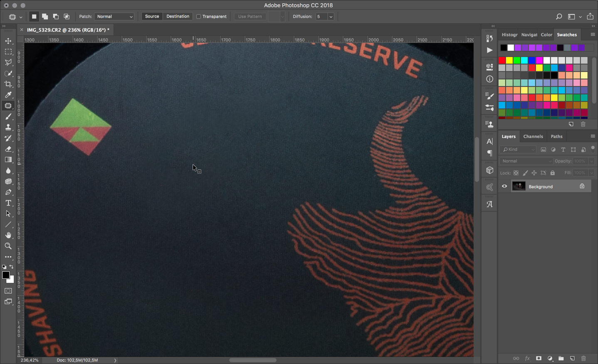Select the Blur tool
The image size is (598, 364).
[x=8, y=171]
